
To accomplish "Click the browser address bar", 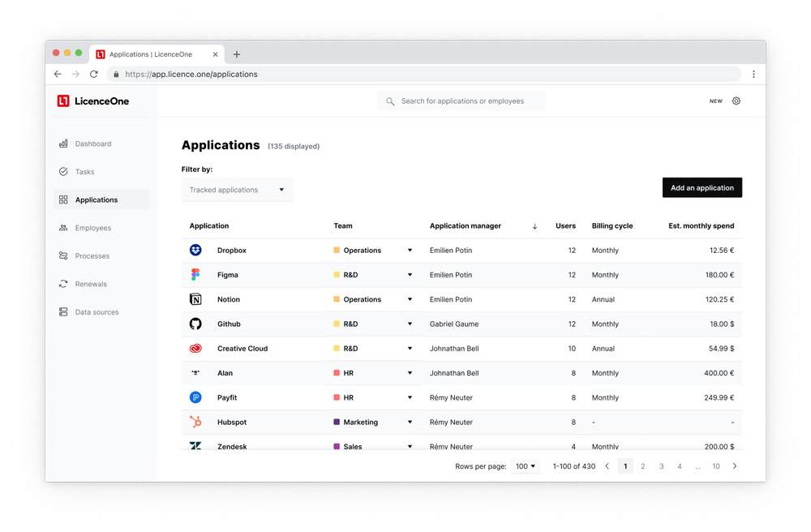I will [424, 74].
